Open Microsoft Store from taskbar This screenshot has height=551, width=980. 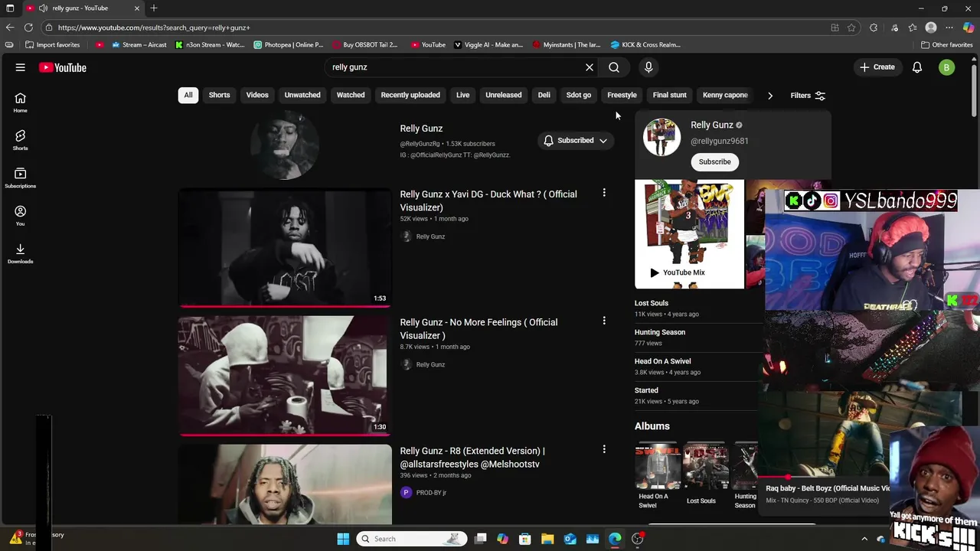[x=525, y=539]
